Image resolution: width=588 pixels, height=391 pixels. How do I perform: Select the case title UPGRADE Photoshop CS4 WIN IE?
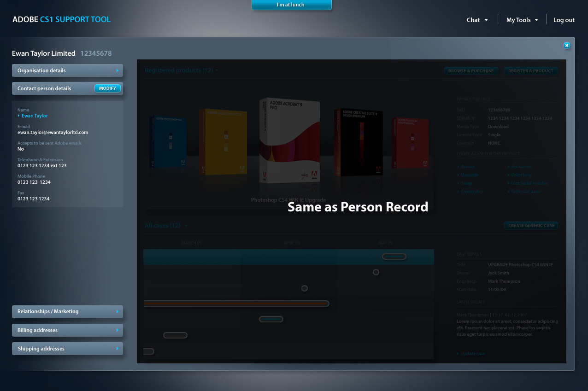(x=520, y=265)
